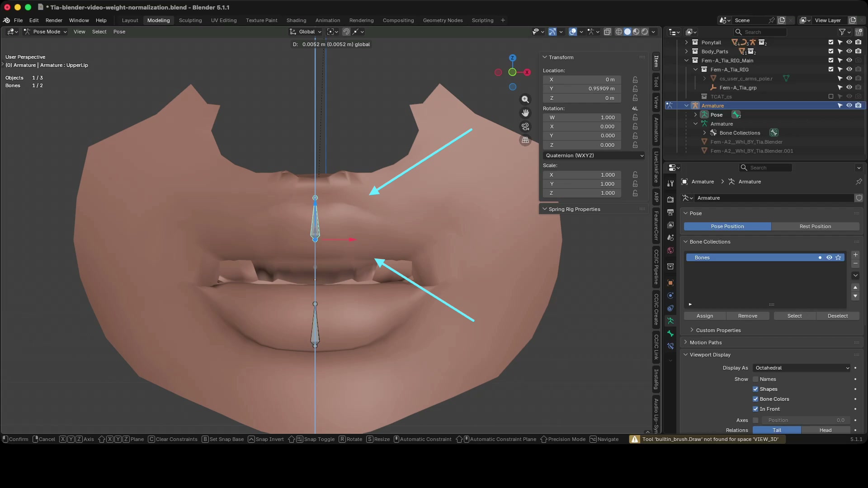This screenshot has height=488, width=868.
Task: Expand the Custom Properties section
Action: 692,330
